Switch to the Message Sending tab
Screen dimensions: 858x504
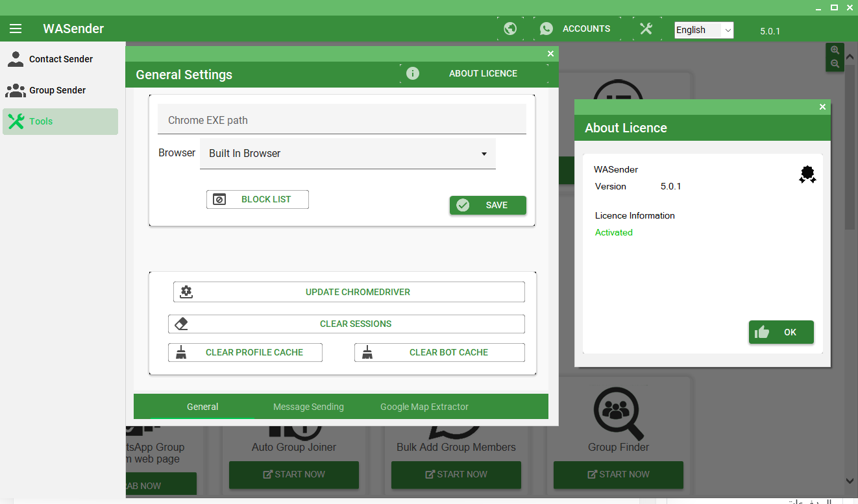click(308, 407)
